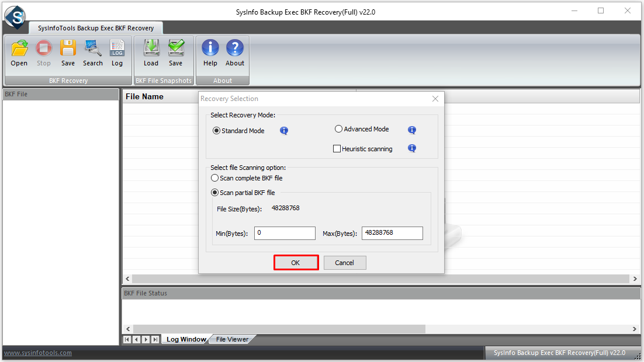Click the Min(Bytes) input field
This screenshot has height=362, width=644.
click(285, 233)
